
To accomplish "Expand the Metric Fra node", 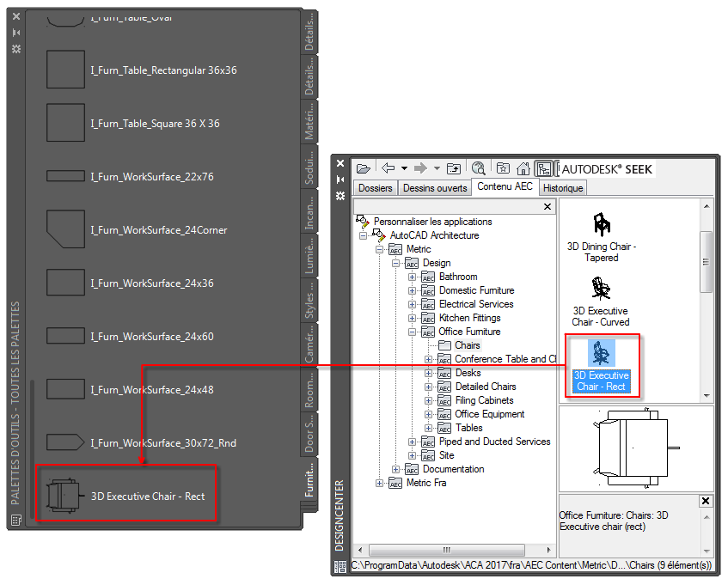I will [x=379, y=484].
